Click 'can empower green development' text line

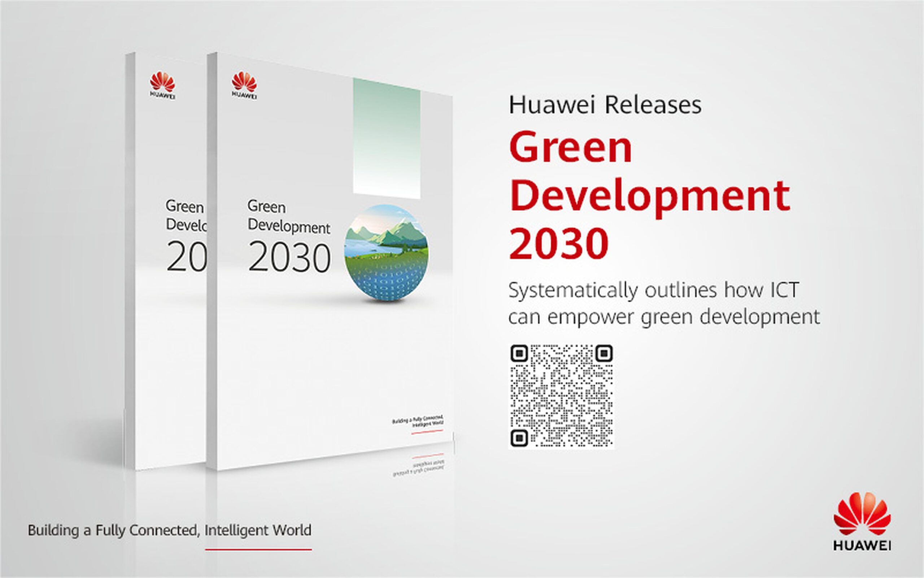[664, 317]
